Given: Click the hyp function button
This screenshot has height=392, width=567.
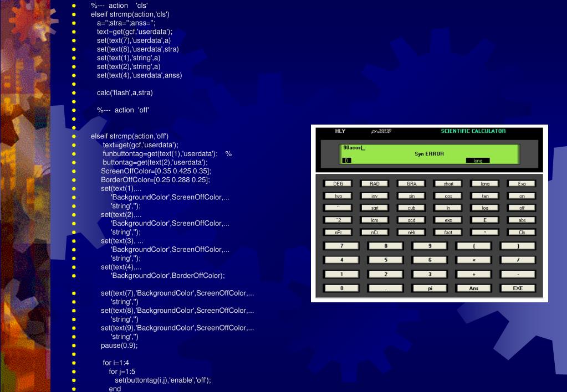Looking at the screenshot, I should (x=338, y=196).
